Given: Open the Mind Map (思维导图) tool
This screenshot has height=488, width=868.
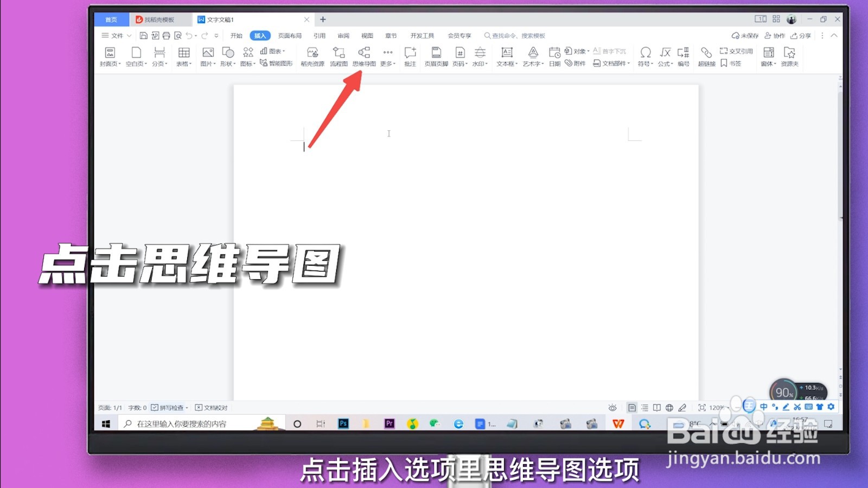Looking at the screenshot, I should (x=364, y=56).
